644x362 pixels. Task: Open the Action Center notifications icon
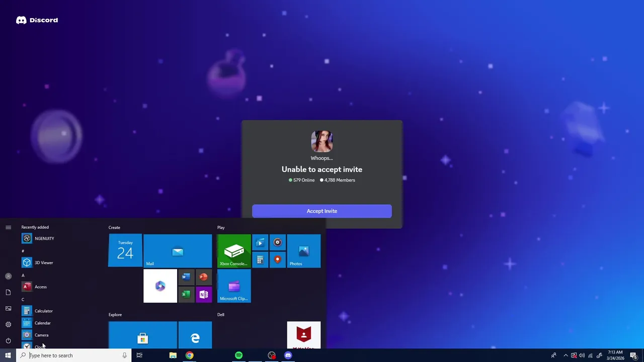(x=634, y=355)
